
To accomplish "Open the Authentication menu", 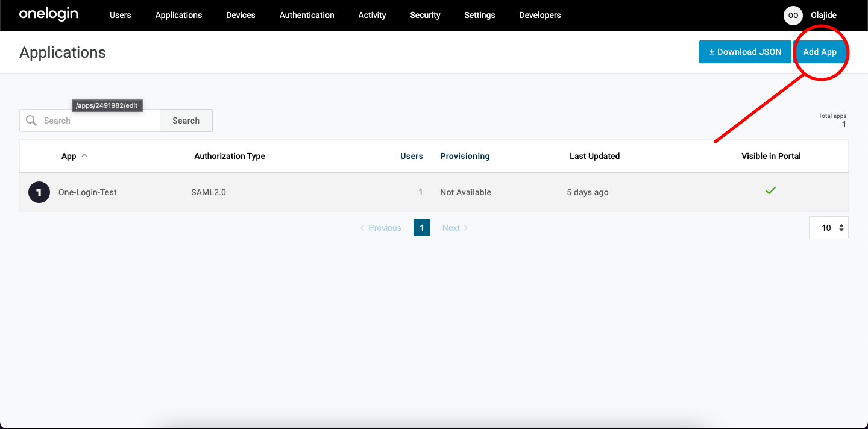I will [x=307, y=15].
